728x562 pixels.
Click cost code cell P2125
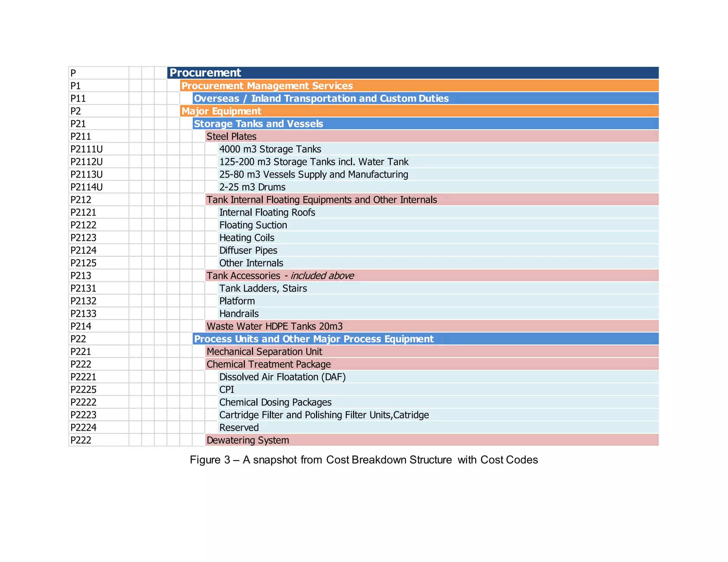[99, 263]
